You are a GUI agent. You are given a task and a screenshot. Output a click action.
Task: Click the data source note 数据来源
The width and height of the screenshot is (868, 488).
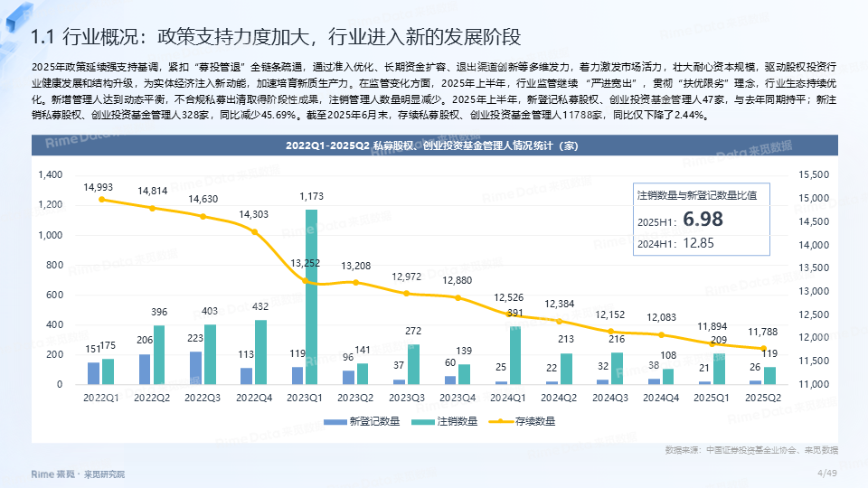[751, 450]
